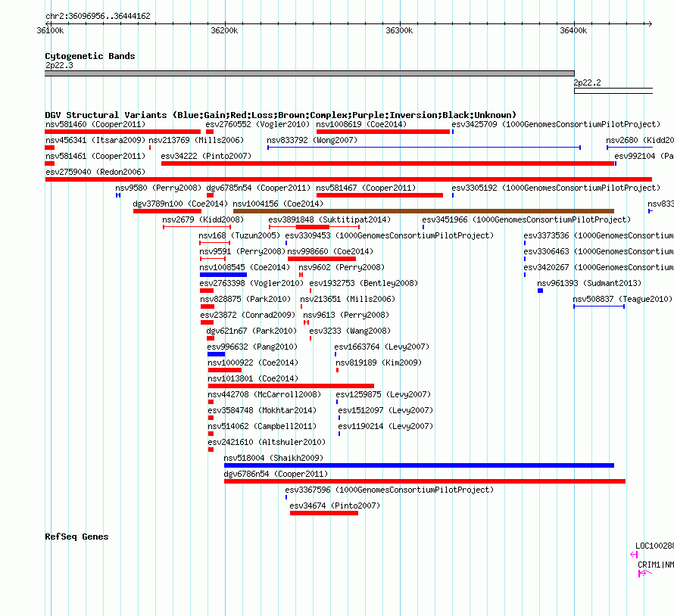Screen dimensions: 674x616
Task: Click the esv2759040 (Redon2006) variant label
Action: pyautogui.click(x=95, y=172)
